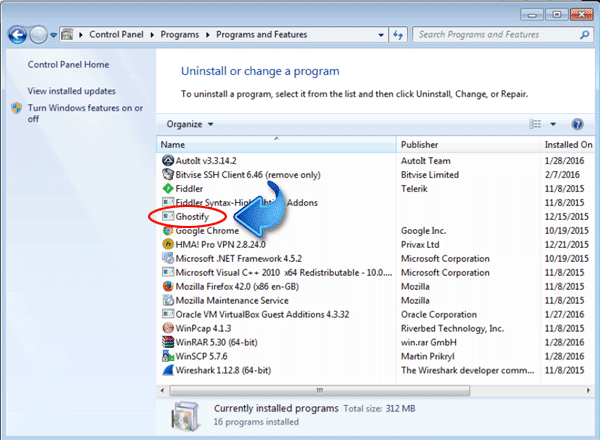This screenshot has width=600, height=440.
Task: Click the Programs and Features breadcrumb
Action: coord(261,35)
